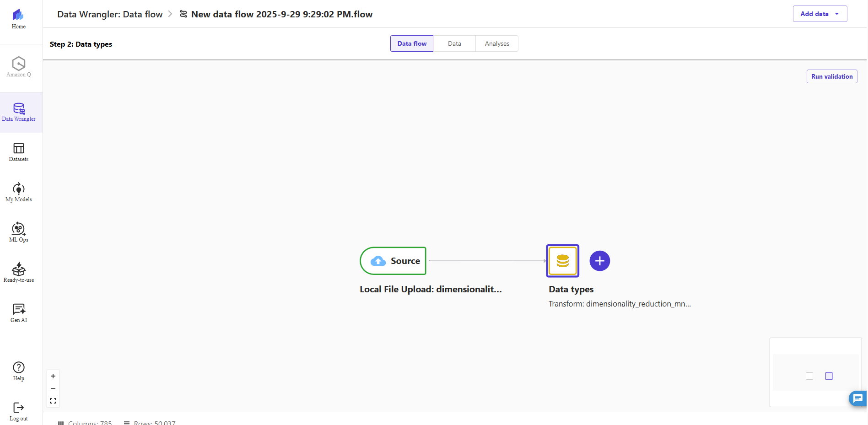This screenshot has height=425, width=868.
Task: Go to My Models
Action: pos(18,193)
